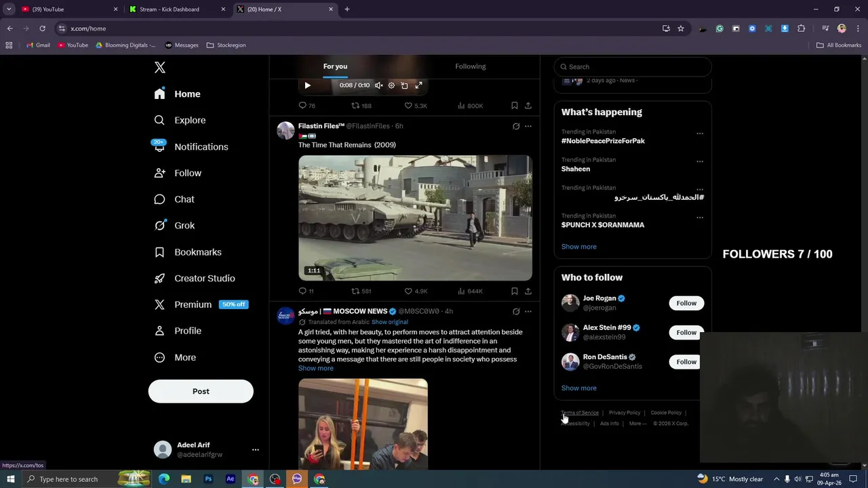Open the Chrome extensions puzzle icon
The width and height of the screenshot is (868, 488).
click(x=802, y=28)
